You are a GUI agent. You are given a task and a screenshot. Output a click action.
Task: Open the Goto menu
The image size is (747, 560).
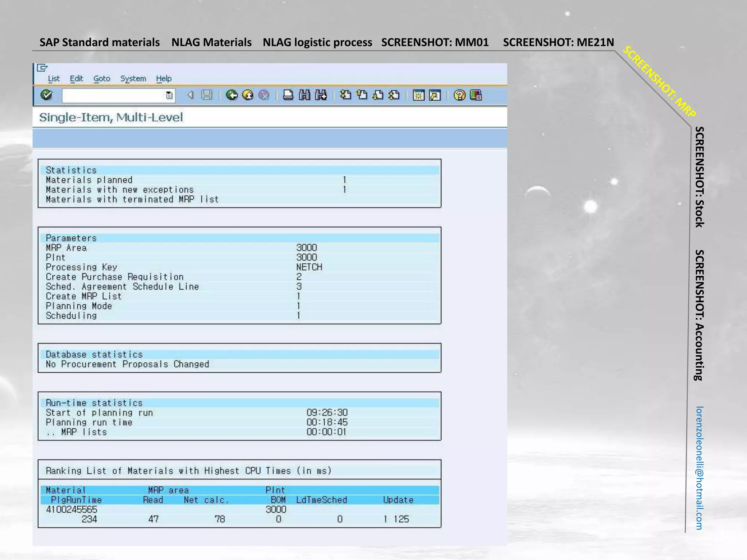[102, 79]
